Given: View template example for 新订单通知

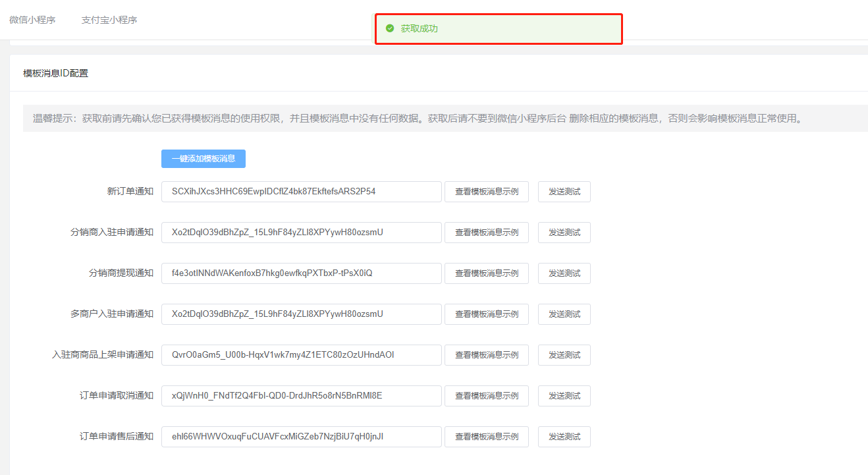Looking at the screenshot, I should (486, 192).
